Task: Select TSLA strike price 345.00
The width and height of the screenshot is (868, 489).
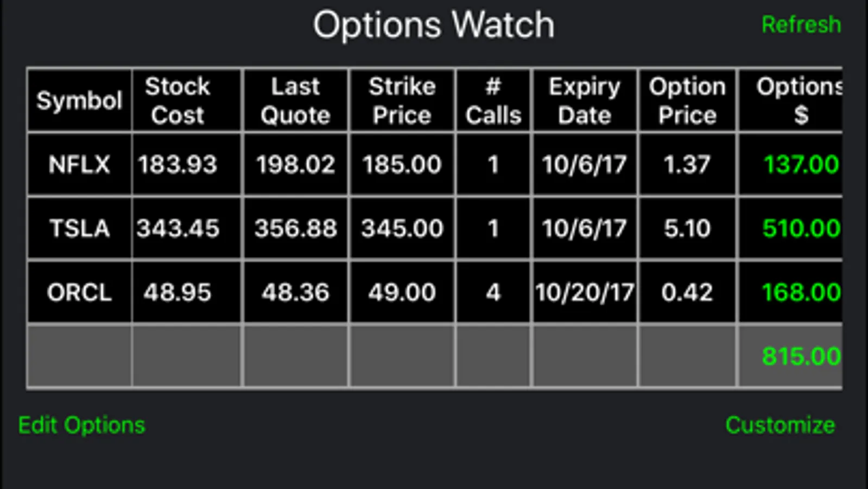Action: 402,228
